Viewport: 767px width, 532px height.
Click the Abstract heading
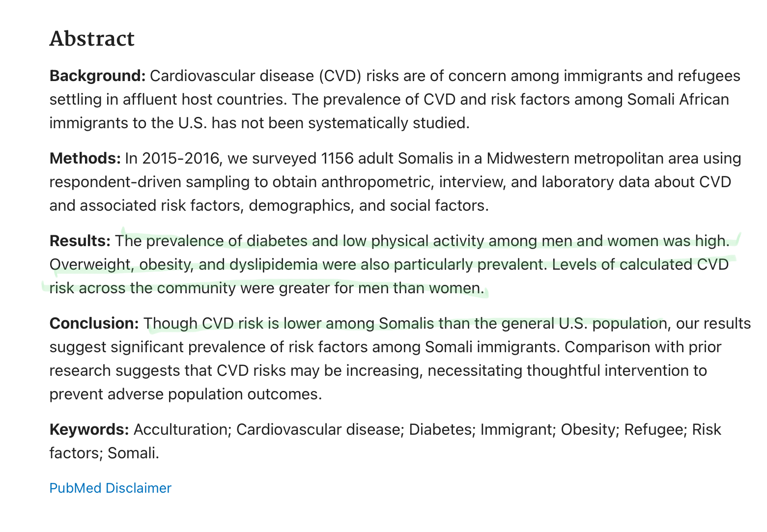pos(92,39)
